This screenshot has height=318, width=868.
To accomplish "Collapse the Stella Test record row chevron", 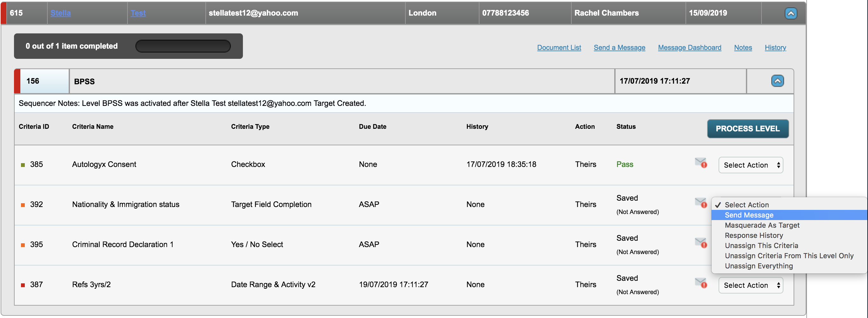I will [x=790, y=13].
